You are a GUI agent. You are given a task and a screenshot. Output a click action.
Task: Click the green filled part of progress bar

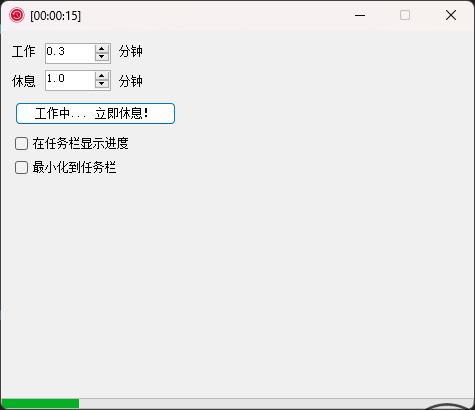point(40,403)
